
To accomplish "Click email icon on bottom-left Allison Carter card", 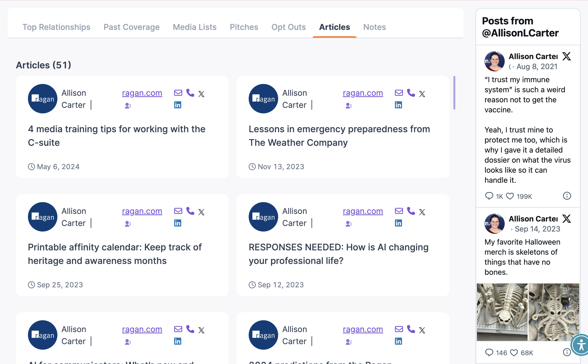I will click(178, 329).
